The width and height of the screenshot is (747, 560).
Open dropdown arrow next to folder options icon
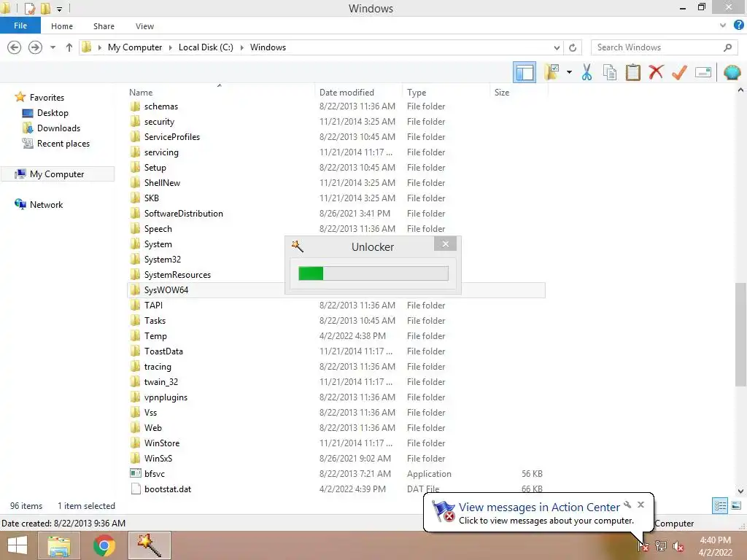click(x=569, y=72)
